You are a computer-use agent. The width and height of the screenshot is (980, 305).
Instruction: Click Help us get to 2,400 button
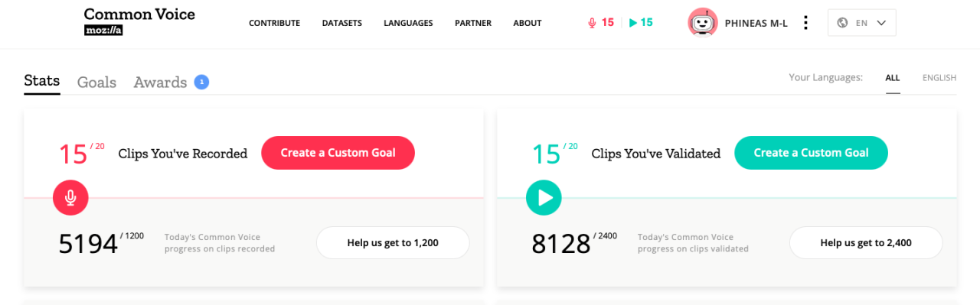[x=866, y=243]
